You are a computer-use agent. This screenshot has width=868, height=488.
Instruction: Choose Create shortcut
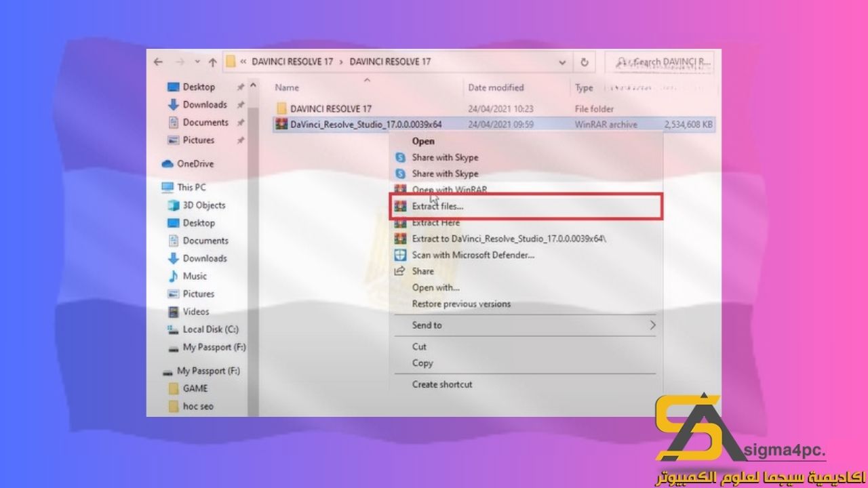coord(442,384)
